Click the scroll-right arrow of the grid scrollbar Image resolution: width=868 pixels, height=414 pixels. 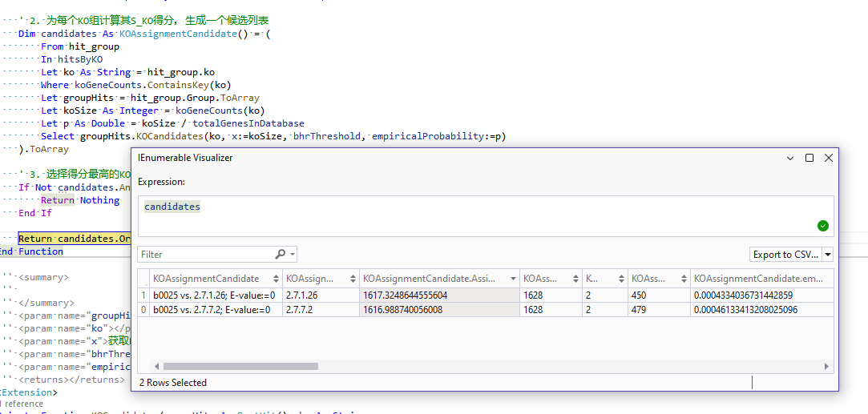pyautogui.click(x=828, y=366)
